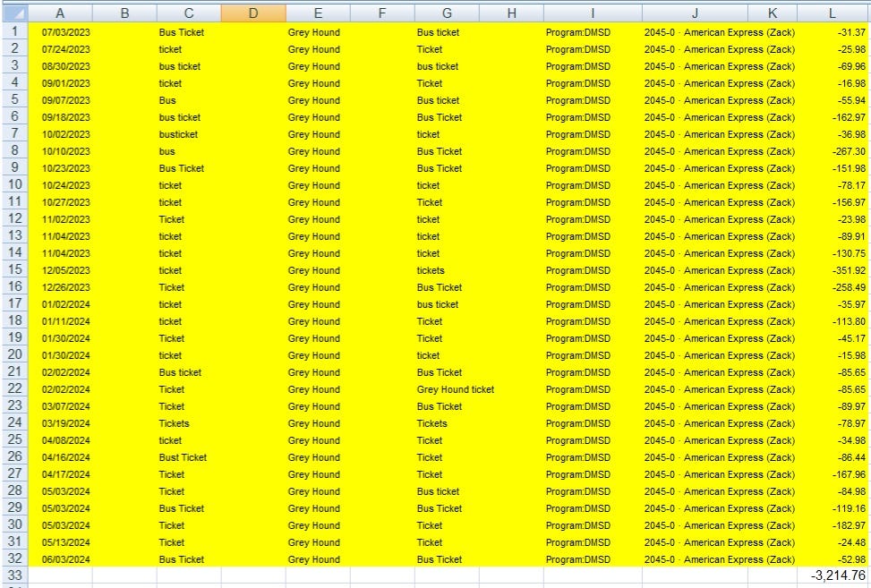
Task: Select column D header
Action: (x=253, y=13)
